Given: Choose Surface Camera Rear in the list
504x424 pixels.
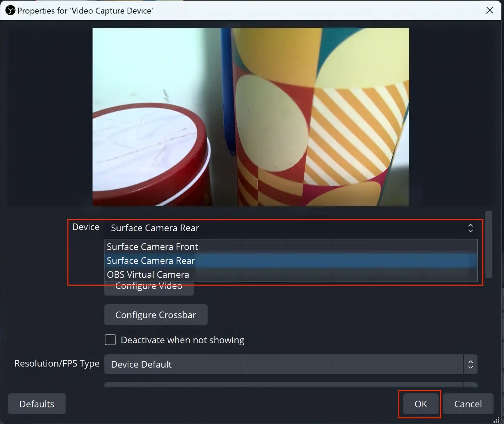Looking at the screenshot, I should pos(291,261).
